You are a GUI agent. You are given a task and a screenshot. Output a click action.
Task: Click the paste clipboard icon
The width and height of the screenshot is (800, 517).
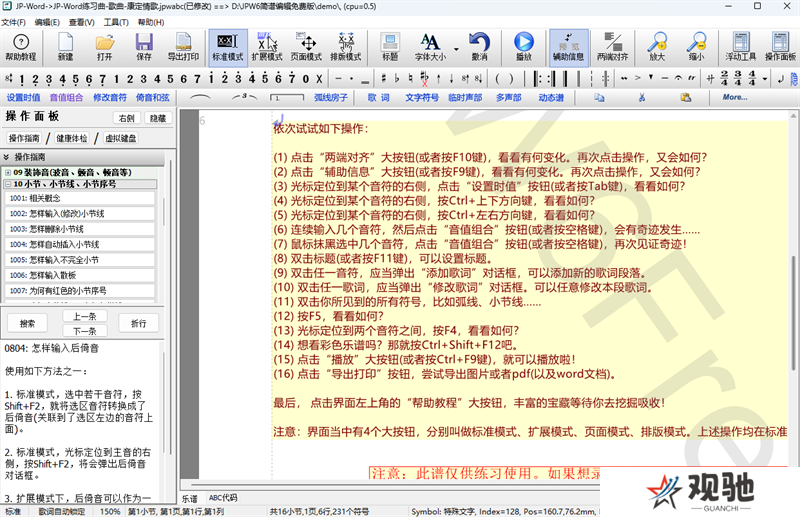(x=686, y=97)
